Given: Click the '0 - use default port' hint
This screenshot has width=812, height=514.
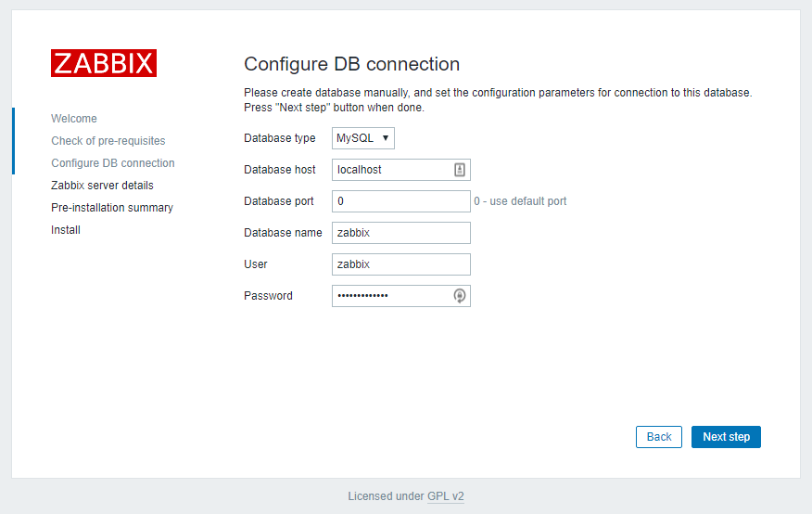Looking at the screenshot, I should tap(520, 201).
